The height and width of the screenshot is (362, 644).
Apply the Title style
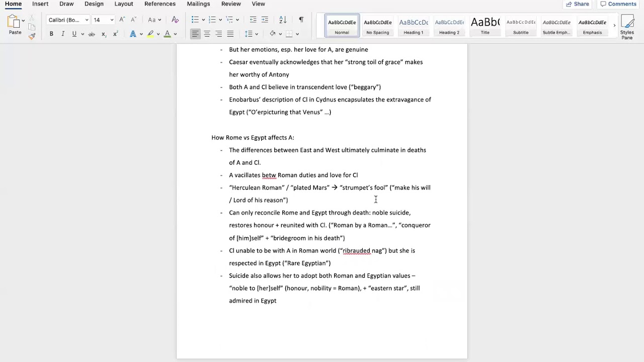click(x=485, y=26)
